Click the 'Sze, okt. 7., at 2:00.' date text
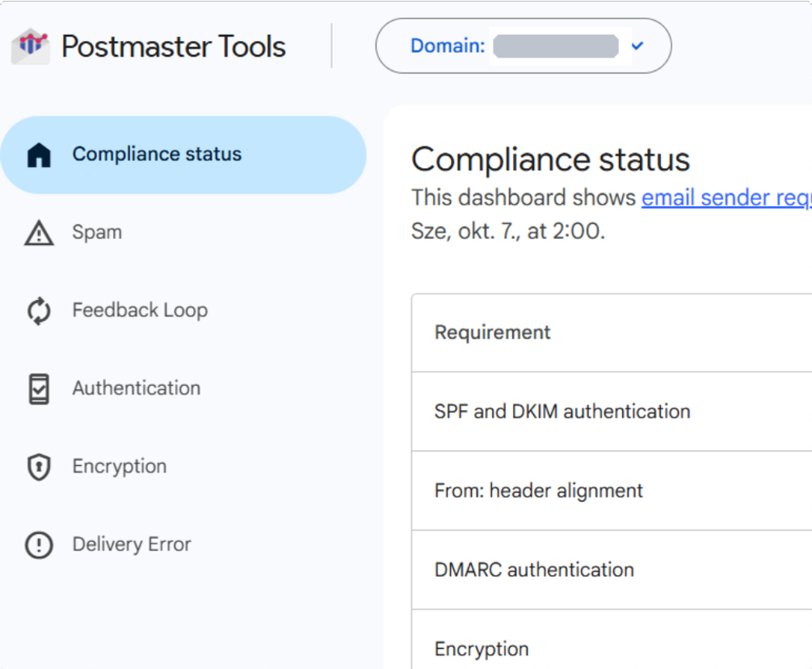812x669 pixels. (508, 231)
